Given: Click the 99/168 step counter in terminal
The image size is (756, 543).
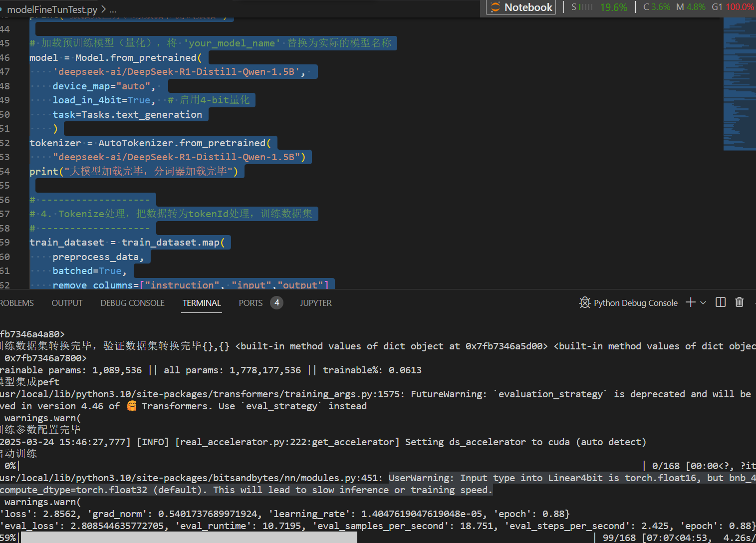Looking at the screenshot, I should (x=619, y=538).
